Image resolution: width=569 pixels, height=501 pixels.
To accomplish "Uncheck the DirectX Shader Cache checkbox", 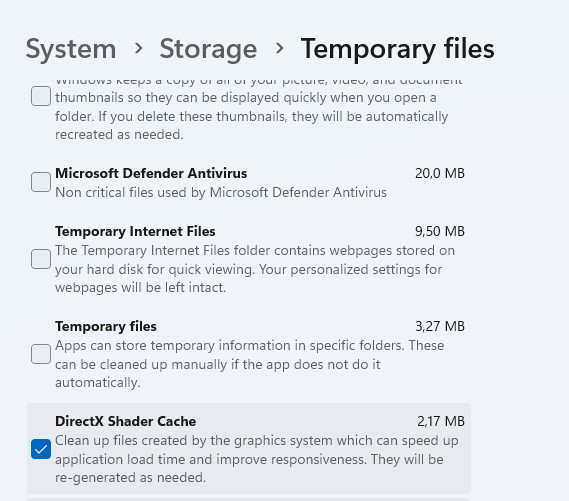I will [41, 449].
